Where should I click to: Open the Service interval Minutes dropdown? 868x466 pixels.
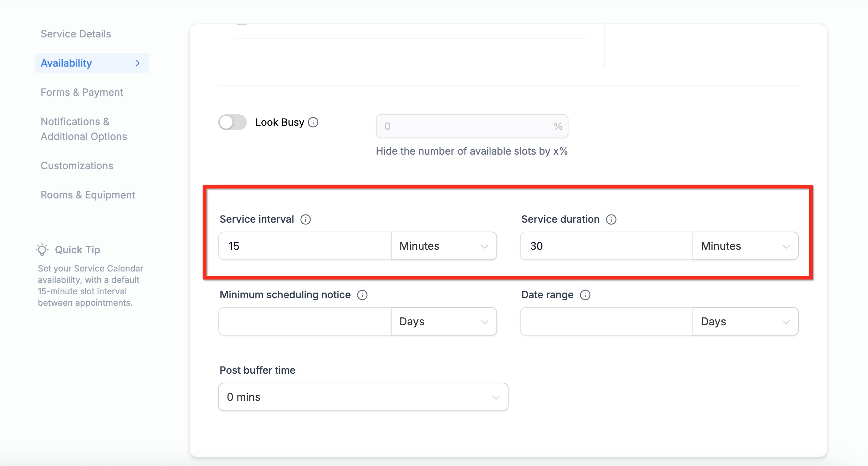pos(444,246)
